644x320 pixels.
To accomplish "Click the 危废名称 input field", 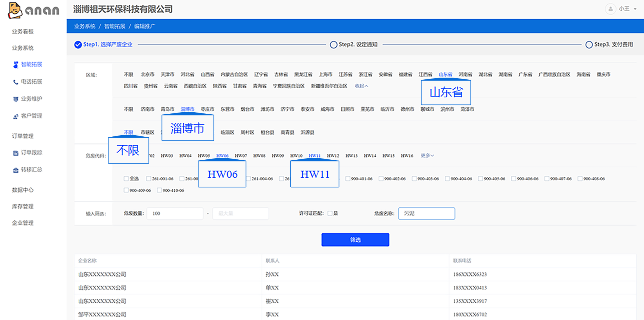I will 426,213.
